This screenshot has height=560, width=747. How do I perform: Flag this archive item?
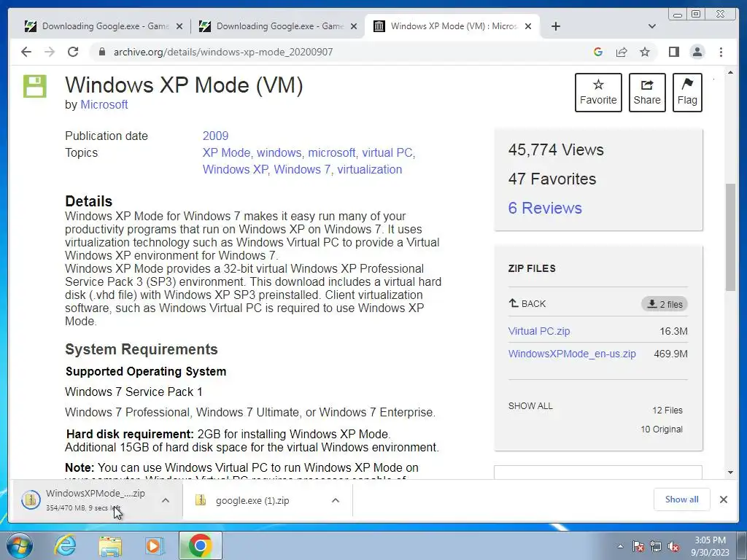click(x=687, y=93)
